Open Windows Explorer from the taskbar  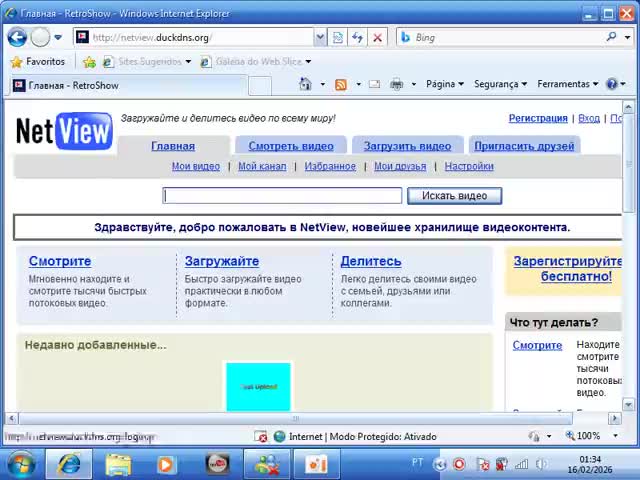118,464
